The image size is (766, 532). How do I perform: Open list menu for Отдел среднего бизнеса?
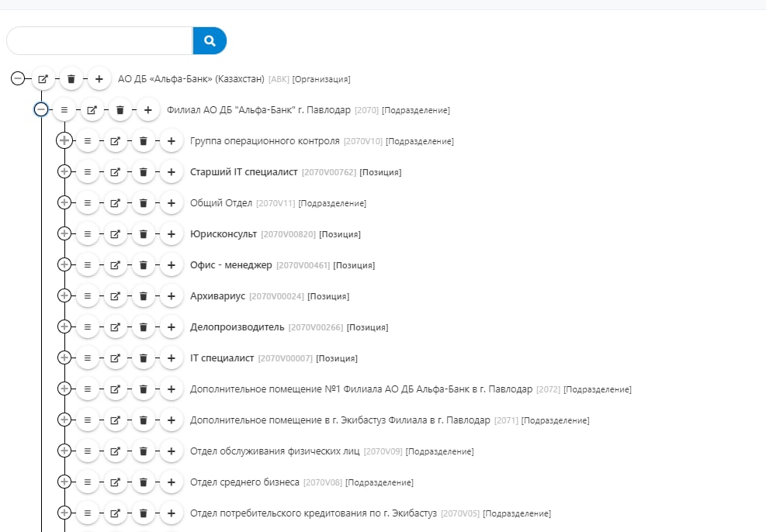tap(88, 482)
